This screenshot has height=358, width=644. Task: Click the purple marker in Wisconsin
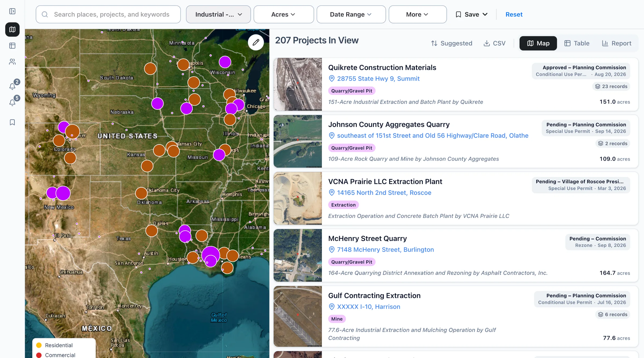click(225, 62)
